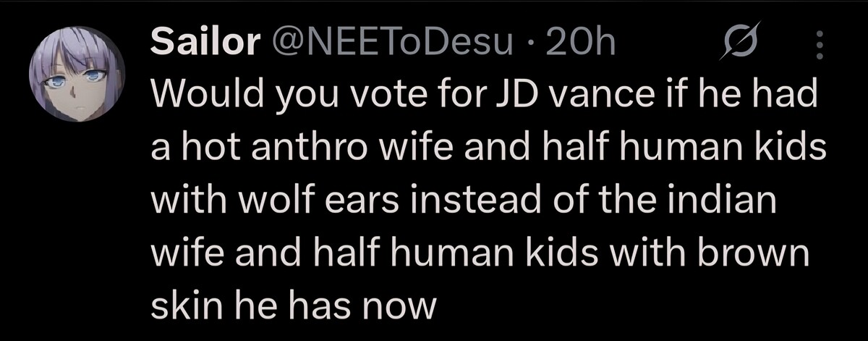
Task: Click the tweet line starting "a hot anthro"
Action: (488, 150)
